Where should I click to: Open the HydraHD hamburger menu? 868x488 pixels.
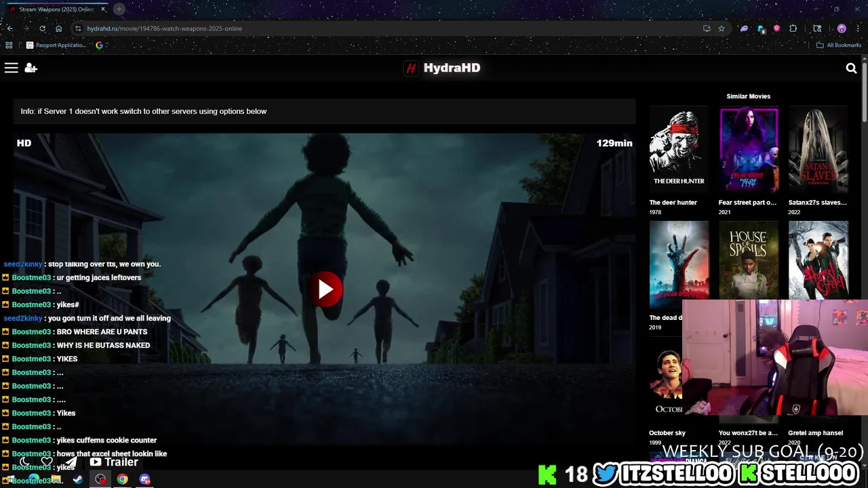[11, 68]
